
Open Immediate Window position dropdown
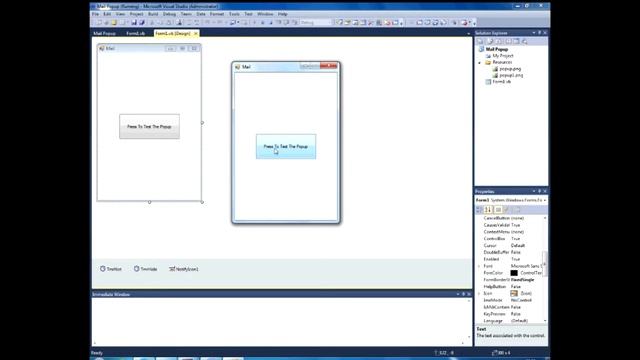click(x=458, y=294)
